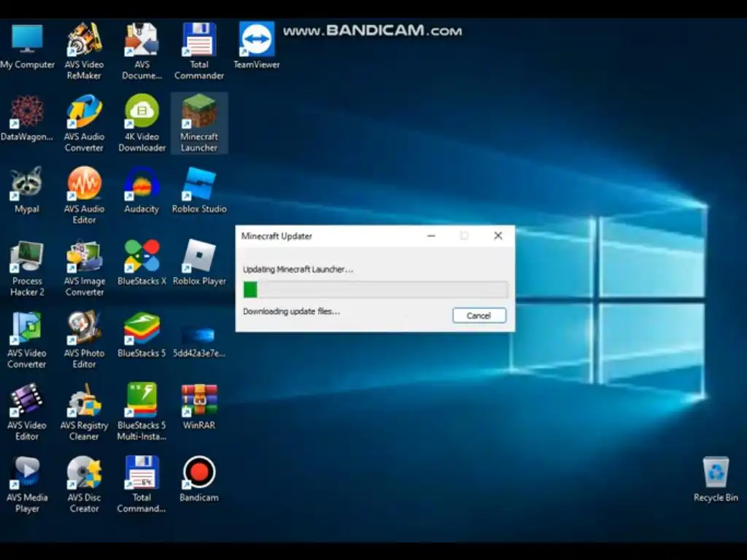Click the green update progress bar
747x560 pixels.
click(376, 289)
